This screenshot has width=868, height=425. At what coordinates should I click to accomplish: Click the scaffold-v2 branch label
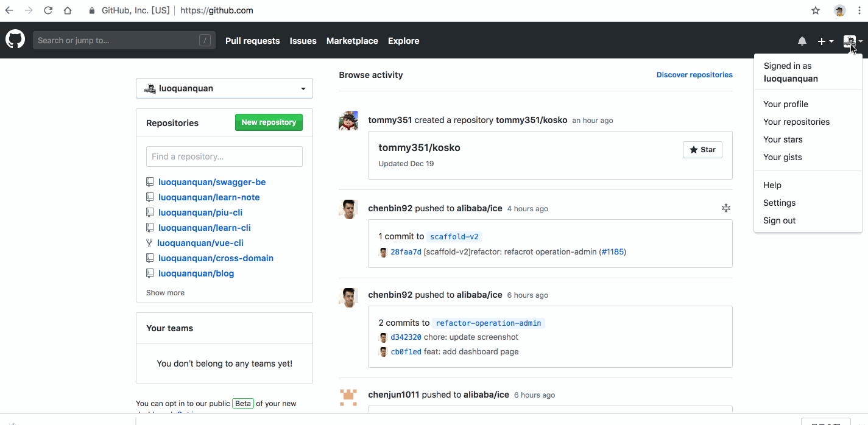pos(454,237)
